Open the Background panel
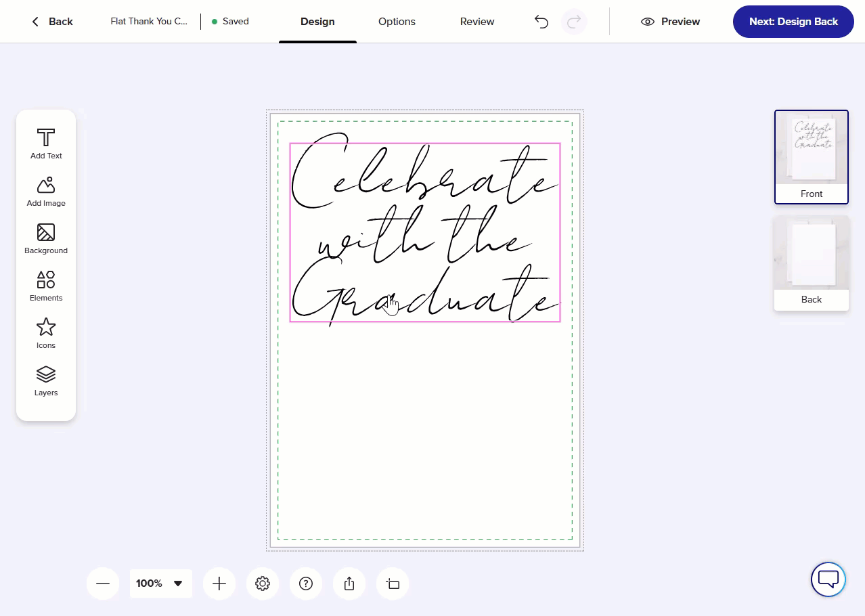Viewport: 865px width, 616px height. [46, 238]
